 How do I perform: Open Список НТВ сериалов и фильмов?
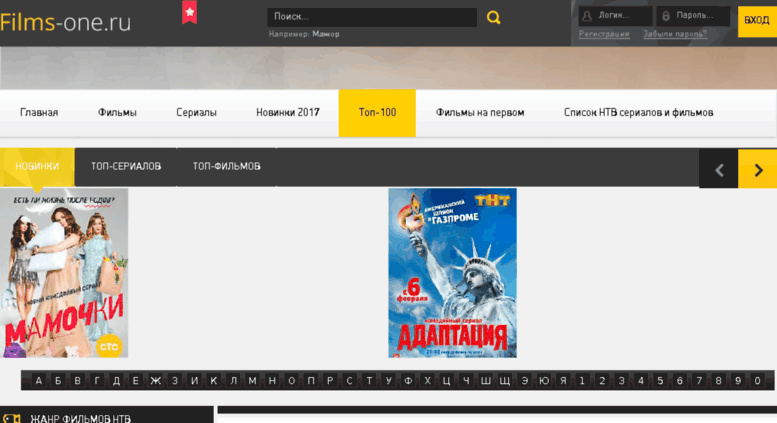coord(638,112)
